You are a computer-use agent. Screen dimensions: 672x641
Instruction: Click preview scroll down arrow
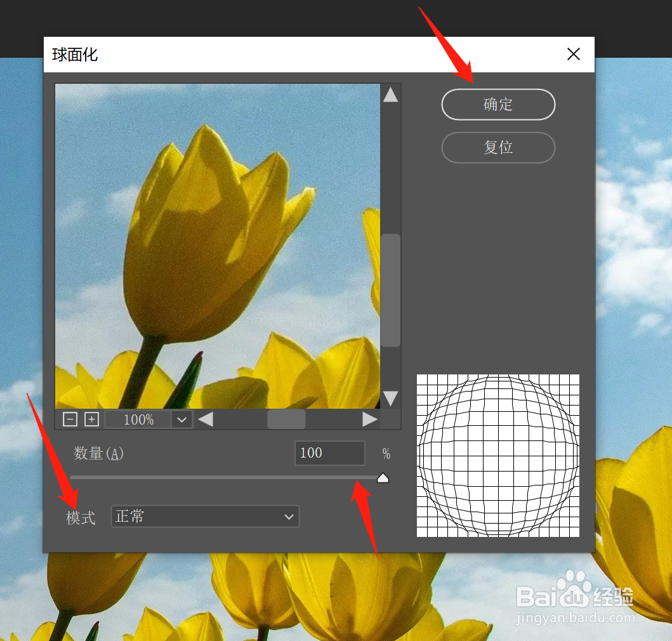click(x=390, y=399)
